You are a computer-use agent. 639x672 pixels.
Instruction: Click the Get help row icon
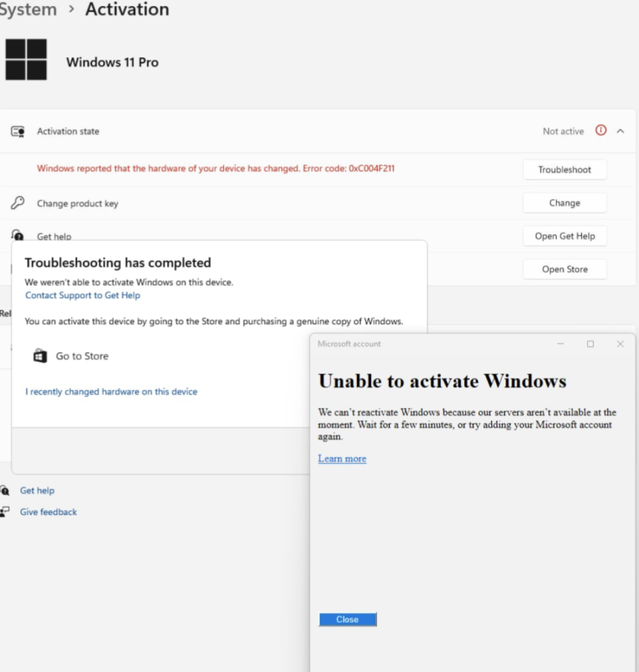(x=18, y=235)
